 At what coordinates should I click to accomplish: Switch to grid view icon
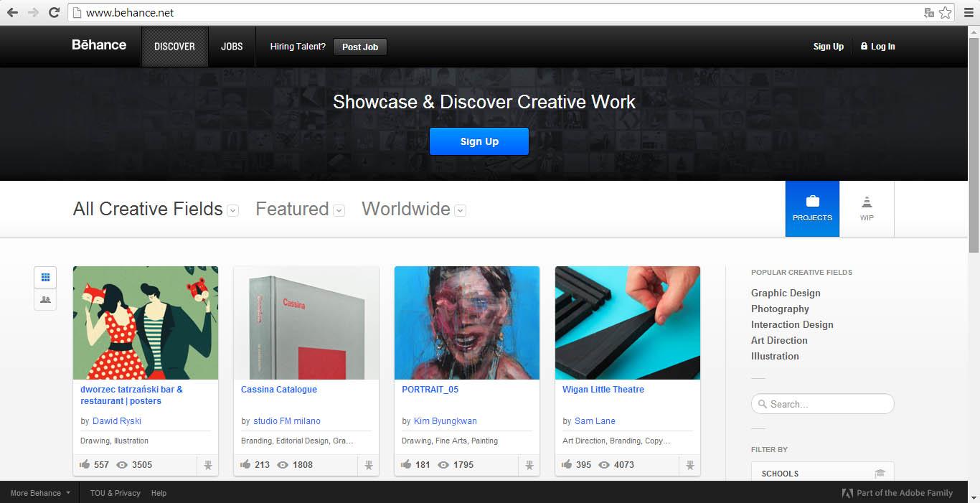[45, 277]
